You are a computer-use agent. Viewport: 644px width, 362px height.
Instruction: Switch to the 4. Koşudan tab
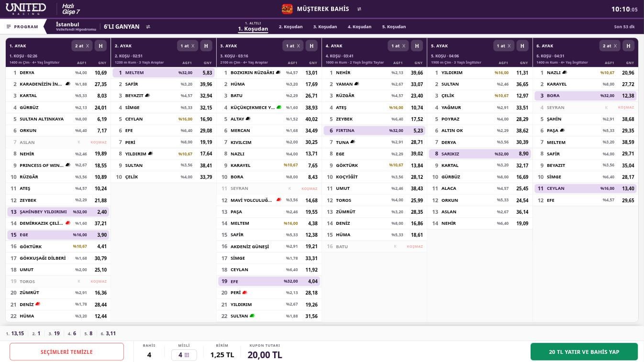pyautogui.click(x=360, y=27)
